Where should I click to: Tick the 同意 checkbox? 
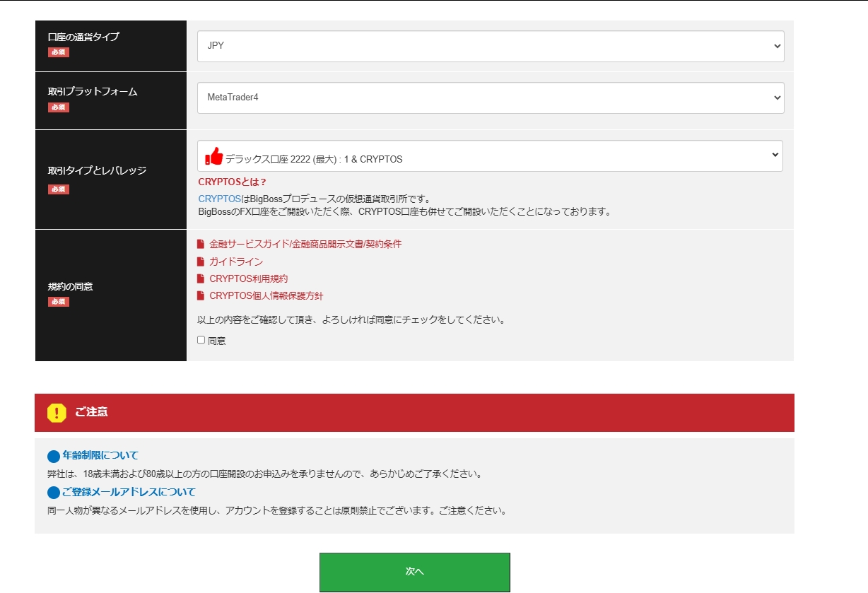[201, 340]
